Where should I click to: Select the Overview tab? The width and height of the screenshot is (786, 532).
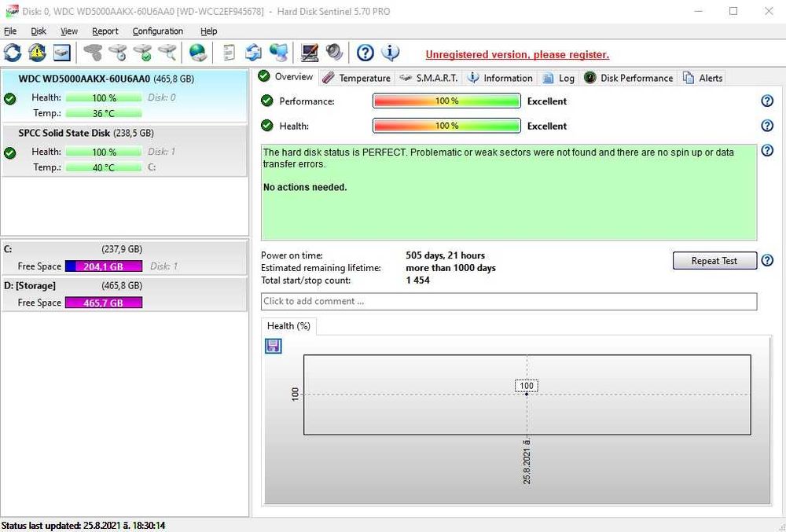pyautogui.click(x=286, y=77)
